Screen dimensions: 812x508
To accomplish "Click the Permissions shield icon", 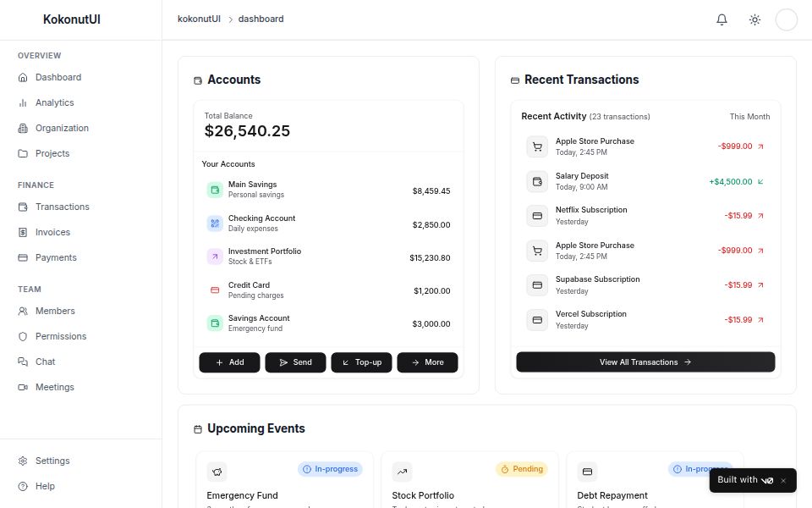I will coord(24,336).
